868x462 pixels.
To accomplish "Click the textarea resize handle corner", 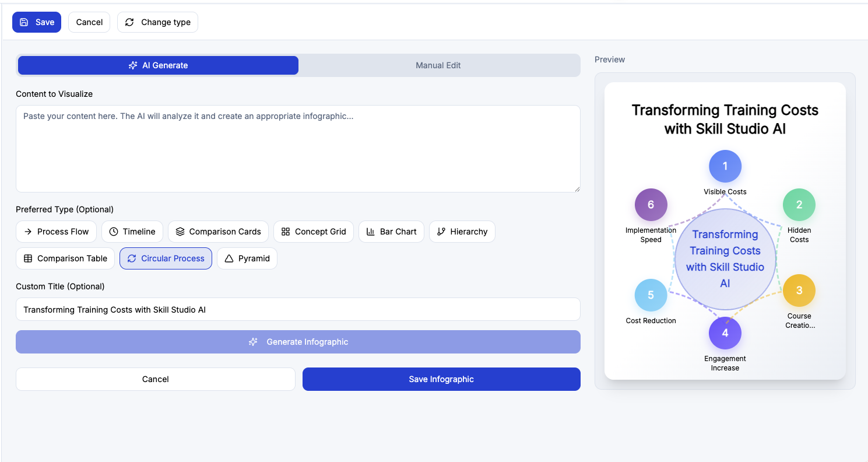I will (x=577, y=188).
